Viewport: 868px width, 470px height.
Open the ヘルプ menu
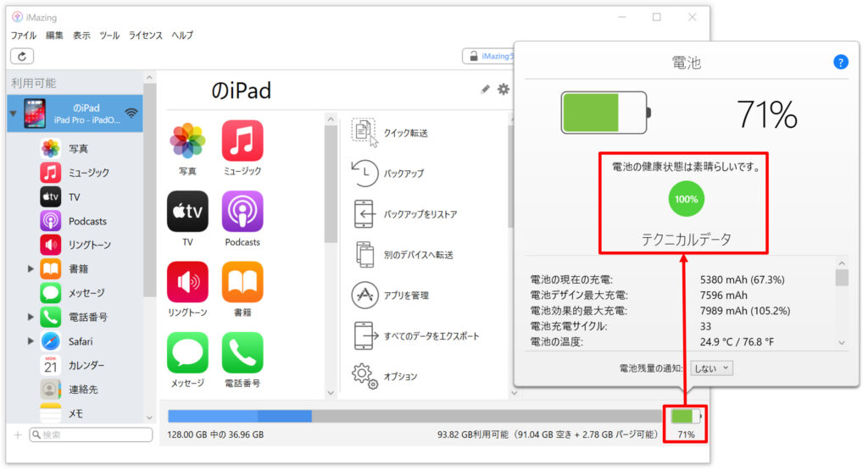click(x=182, y=36)
